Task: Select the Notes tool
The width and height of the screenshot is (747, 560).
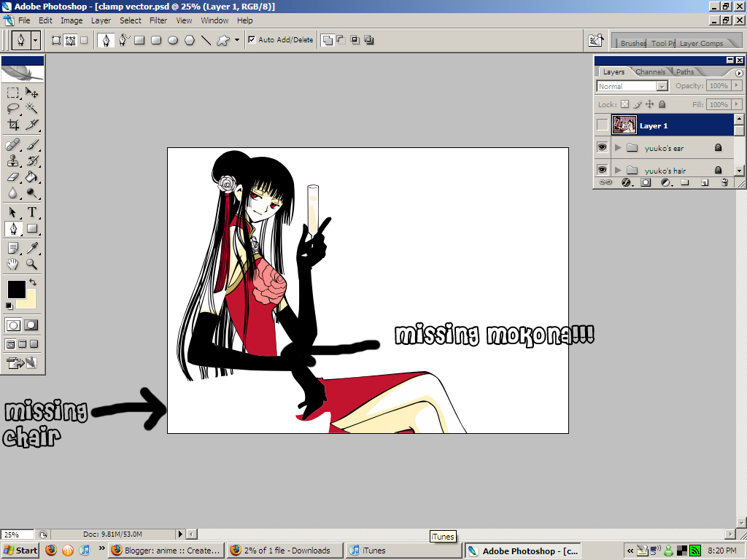Action: point(13,248)
